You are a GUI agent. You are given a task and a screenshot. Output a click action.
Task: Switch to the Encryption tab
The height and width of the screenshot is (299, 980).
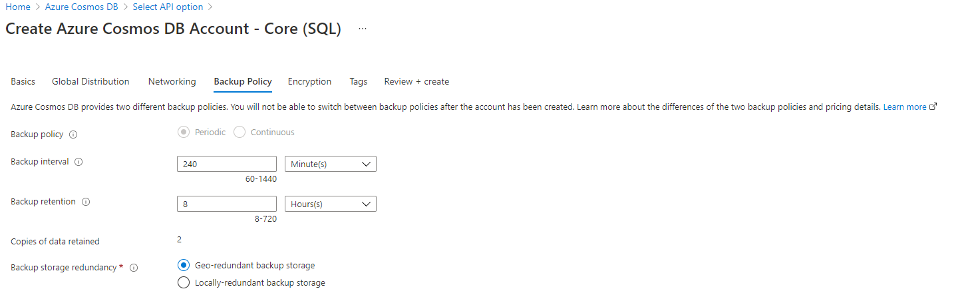[309, 81]
